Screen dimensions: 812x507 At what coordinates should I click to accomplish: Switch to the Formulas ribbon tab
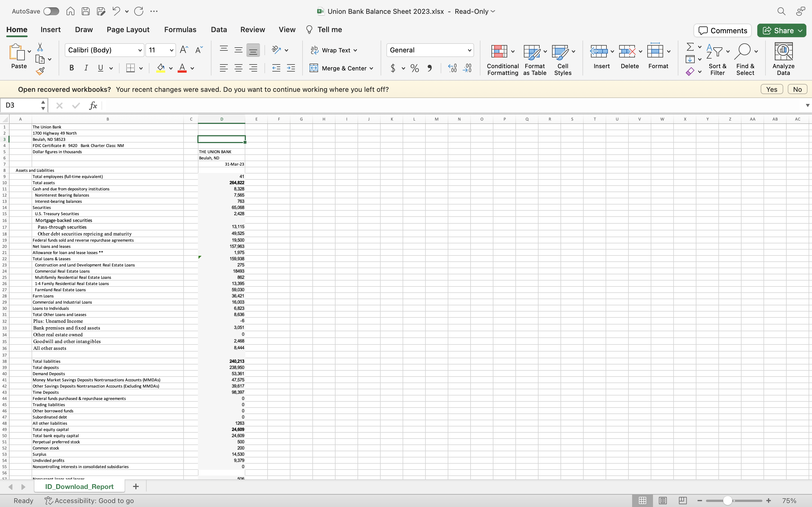coord(180,30)
